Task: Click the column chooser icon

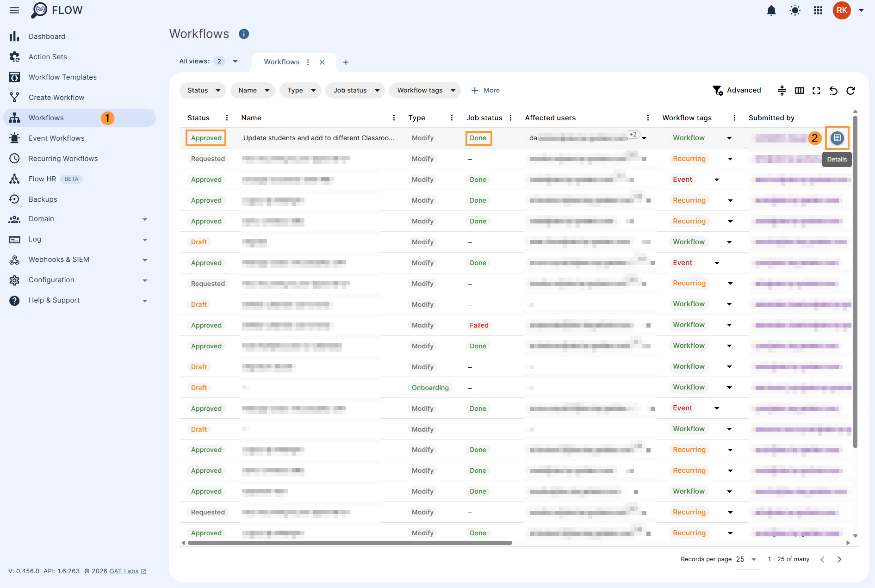Action: pos(799,91)
